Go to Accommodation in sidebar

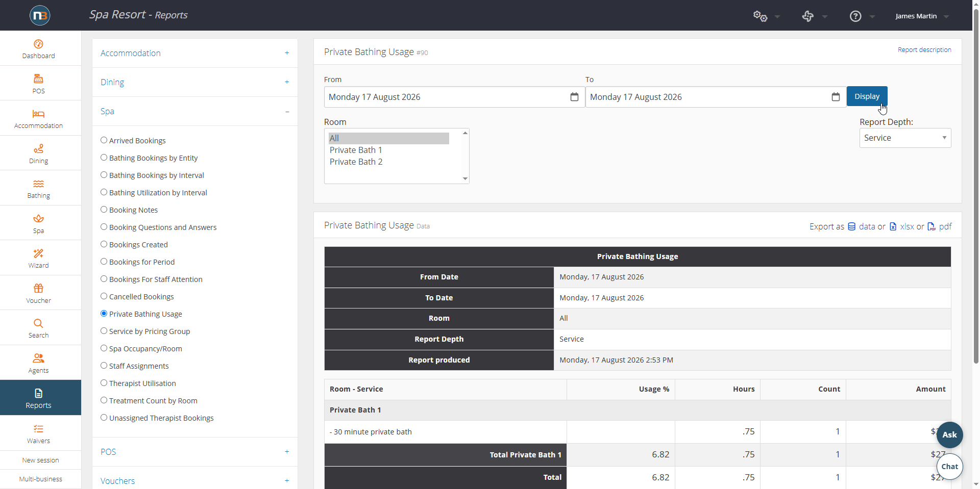[x=38, y=119]
